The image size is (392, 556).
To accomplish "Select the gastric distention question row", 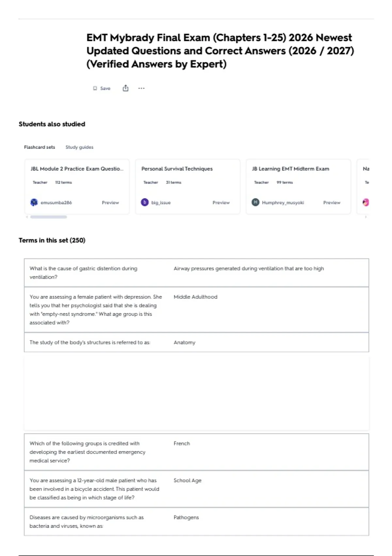I will pyautogui.click(x=196, y=273).
